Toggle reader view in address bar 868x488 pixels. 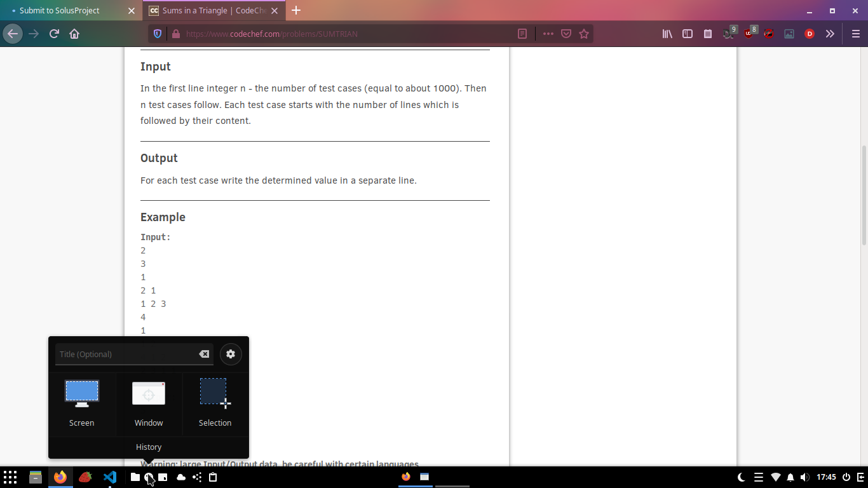[x=522, y=34]
